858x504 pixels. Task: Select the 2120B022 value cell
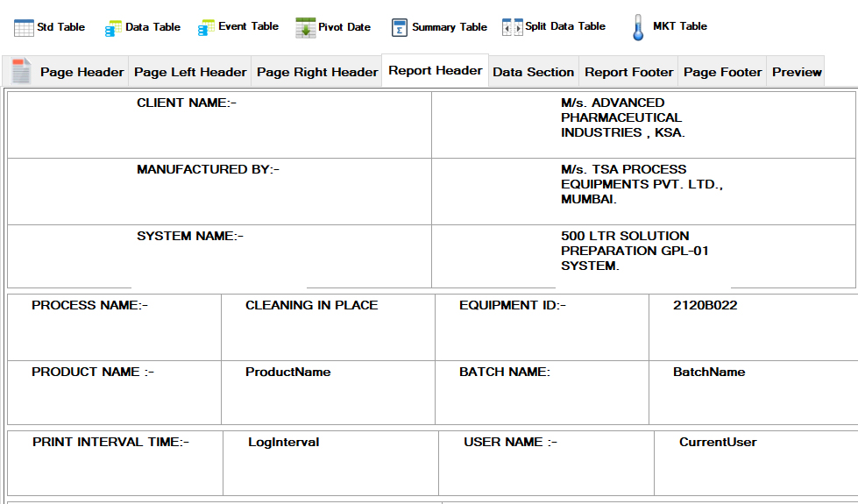(x=754, y=327)
